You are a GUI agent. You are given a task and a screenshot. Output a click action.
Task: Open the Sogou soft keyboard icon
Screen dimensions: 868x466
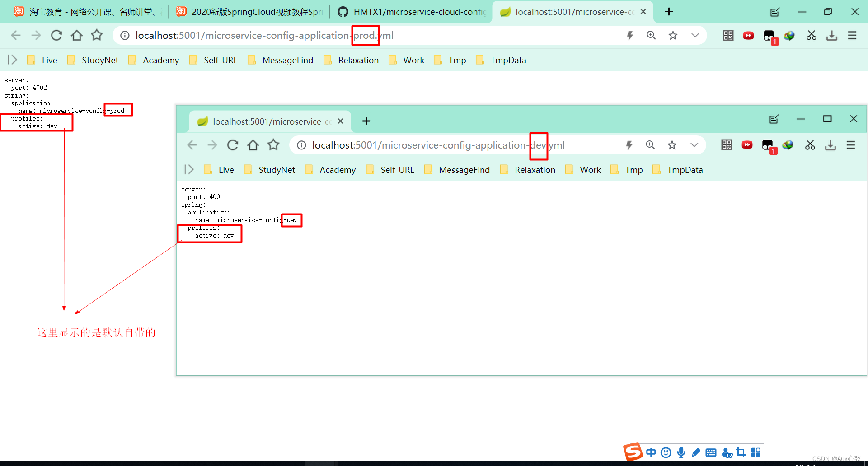(x=711, y=452)
